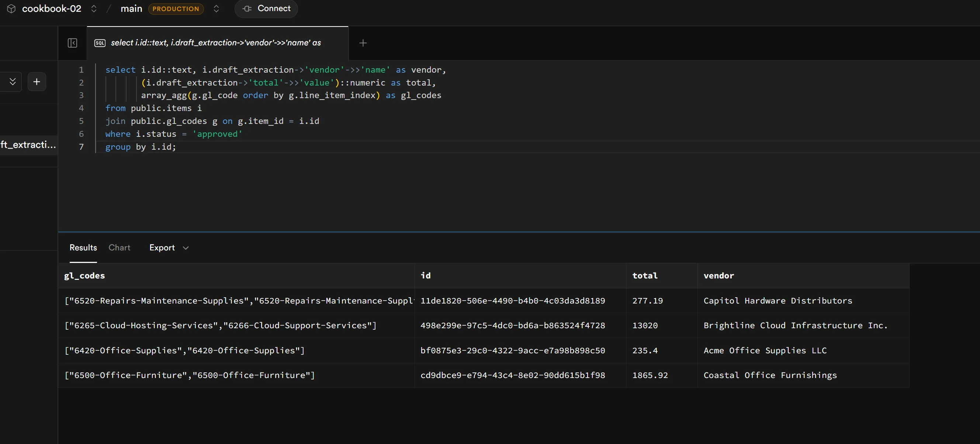Place cursor on line 'group by i.id;'
This screenshot has height=444, width=980.
click(x=141, y=147)
